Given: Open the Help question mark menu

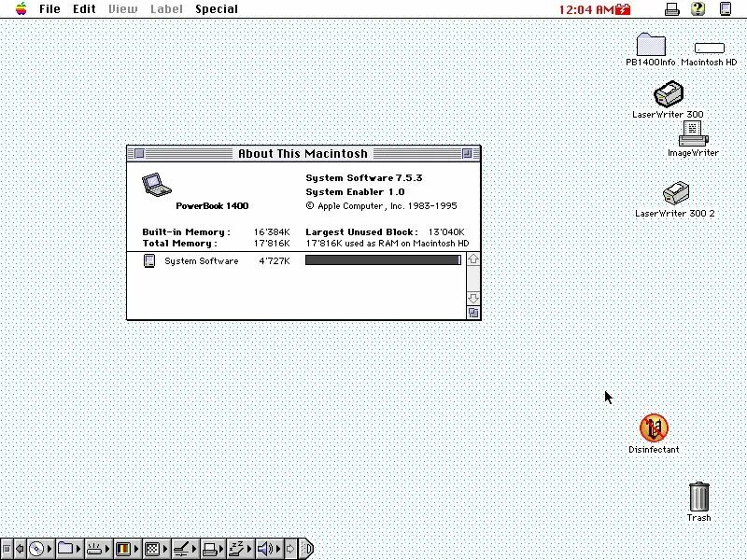Looking at the screenshot, I should (x=698, y=8).
